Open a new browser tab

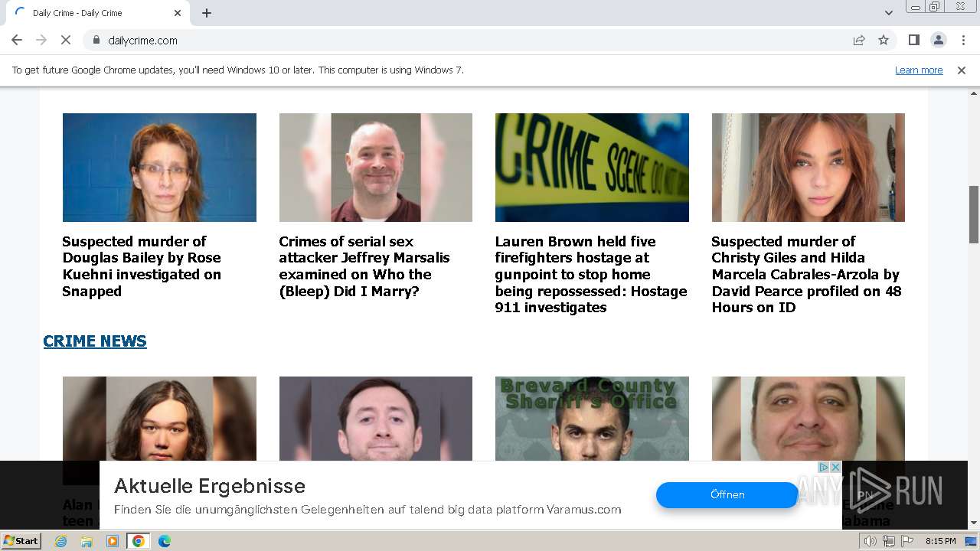click(207, 13)
